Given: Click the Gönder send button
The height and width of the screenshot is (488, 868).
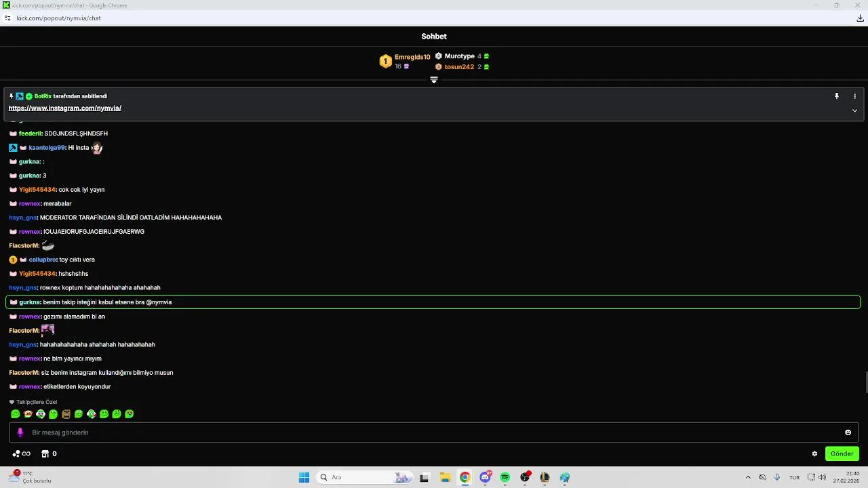Looking at the screenshot, I should (842, 453).
